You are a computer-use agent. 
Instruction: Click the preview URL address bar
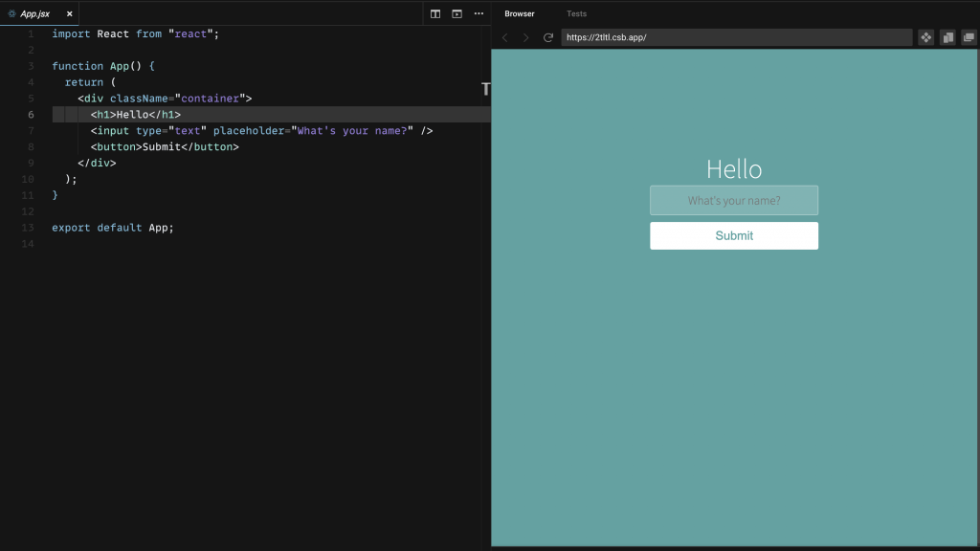(x=736, y=37)
